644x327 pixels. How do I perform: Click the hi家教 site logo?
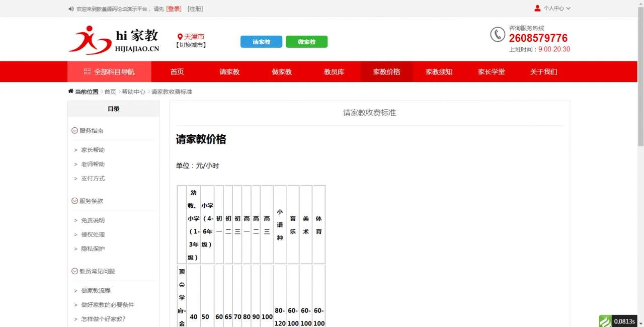click(114, 40)
